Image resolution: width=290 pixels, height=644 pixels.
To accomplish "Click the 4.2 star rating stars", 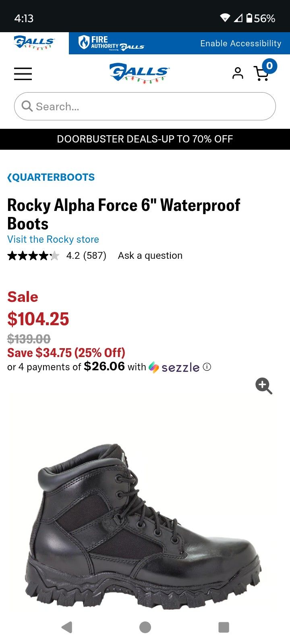I will [x=33, y=255].
